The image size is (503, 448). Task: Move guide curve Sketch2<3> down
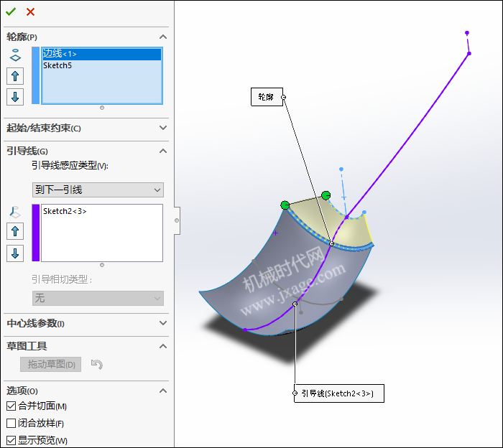click(x=15, y=253)
